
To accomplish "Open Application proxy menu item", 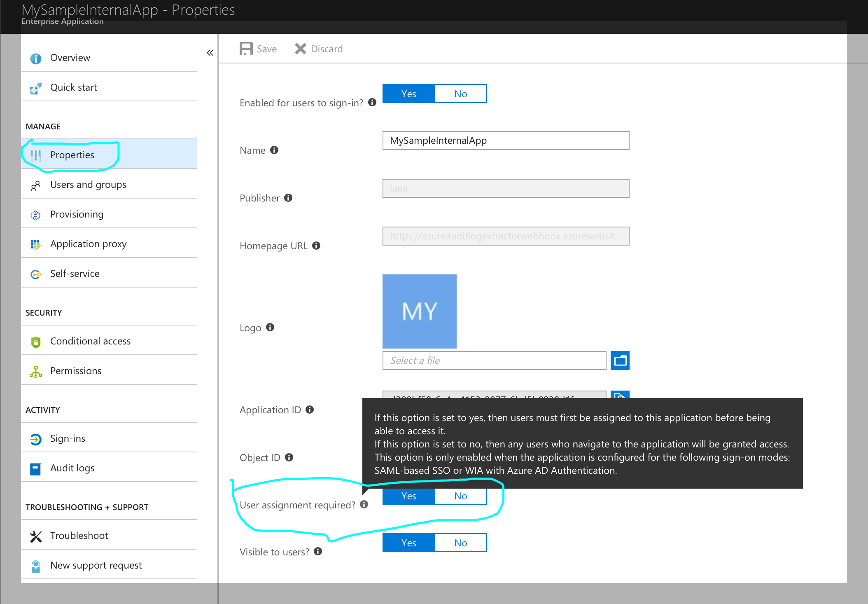I will click(88, 244).
